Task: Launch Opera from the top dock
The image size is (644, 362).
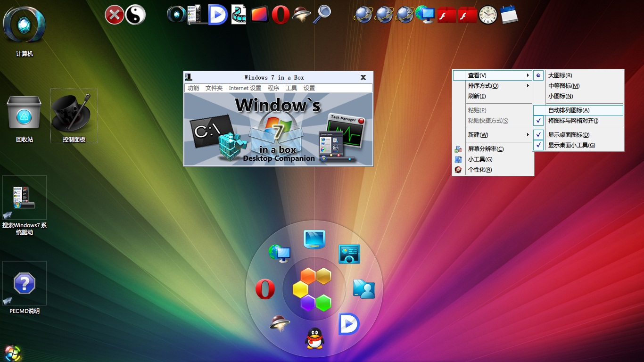Action: point(281,15)
